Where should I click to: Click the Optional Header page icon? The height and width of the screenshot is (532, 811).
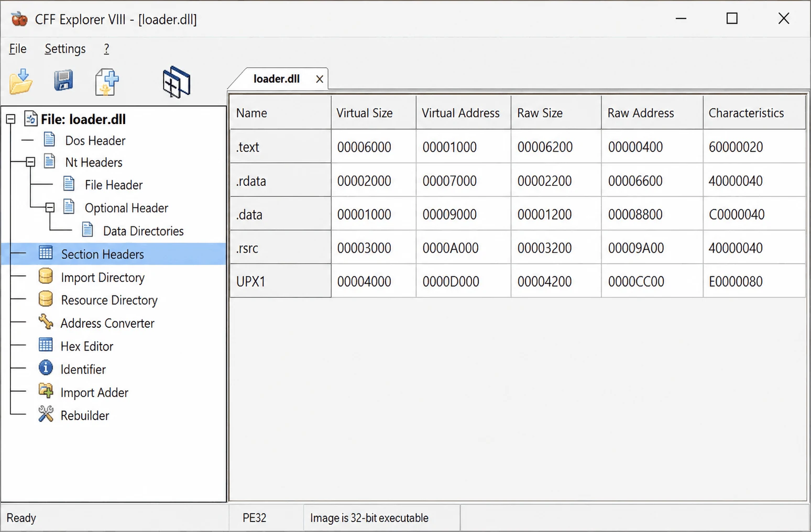pos(69,206)
